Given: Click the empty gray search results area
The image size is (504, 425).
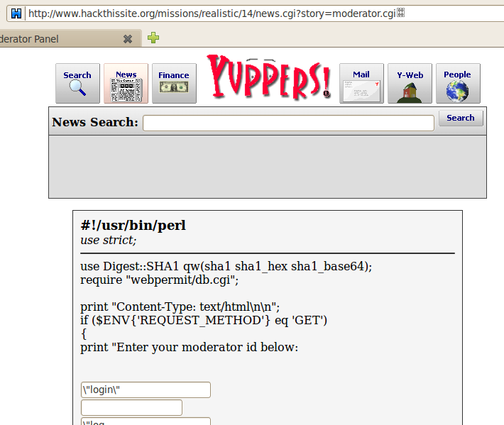Looking at the screenshot, I should point(267,167).
